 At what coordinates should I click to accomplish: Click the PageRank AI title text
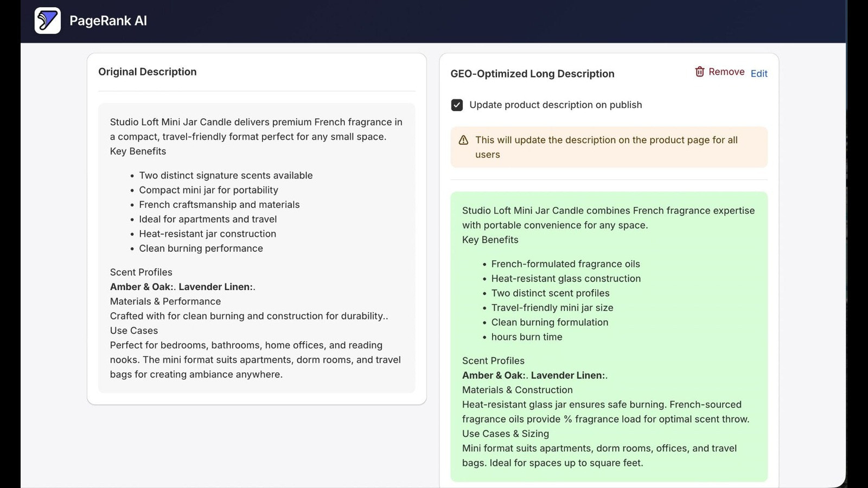[108, 21]
